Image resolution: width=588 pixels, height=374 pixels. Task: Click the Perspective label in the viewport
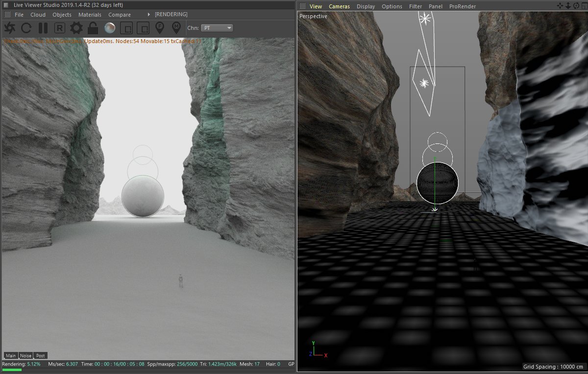click(x=314, y=16)
